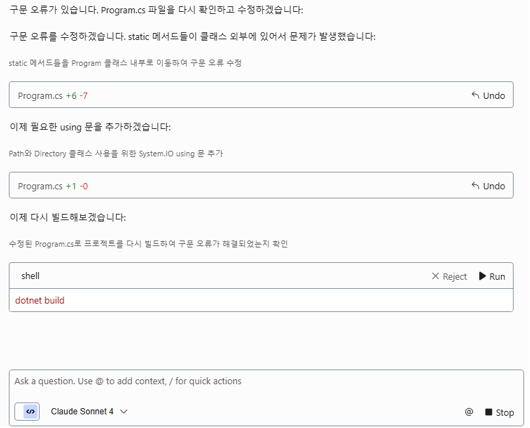Click the X icon to reject shell command
This screenshot has height=428, width=530.
click(435, 276)
